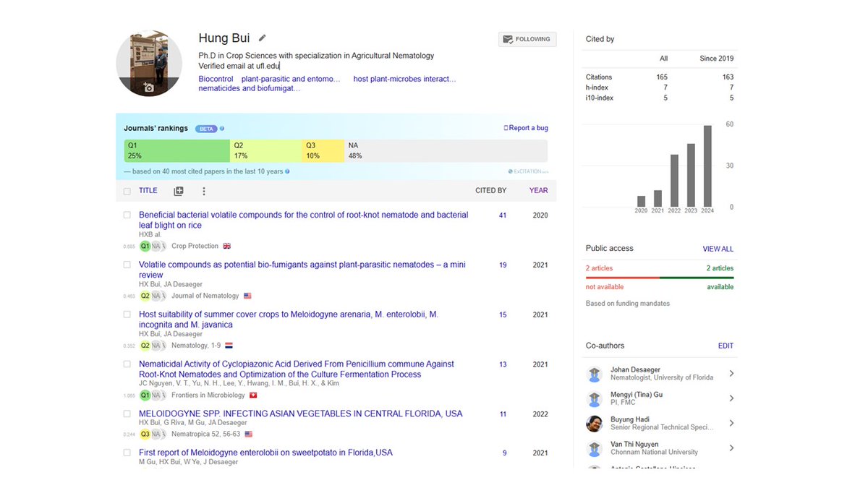
Task: Click Van Thi Nguyen's avatar icon
Action: coord(594,448)
